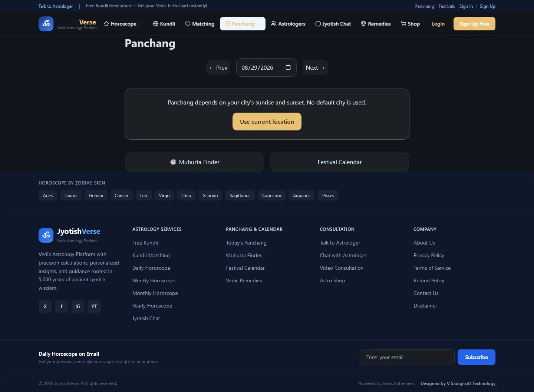The width and height of the screenshot is (534, 392).
Task: Open the Muhurta Finder clock card
Action: 194,162
